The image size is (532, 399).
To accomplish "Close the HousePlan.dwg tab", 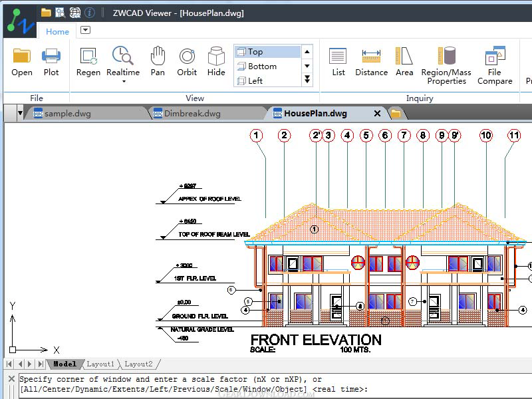I will point(377,113).
